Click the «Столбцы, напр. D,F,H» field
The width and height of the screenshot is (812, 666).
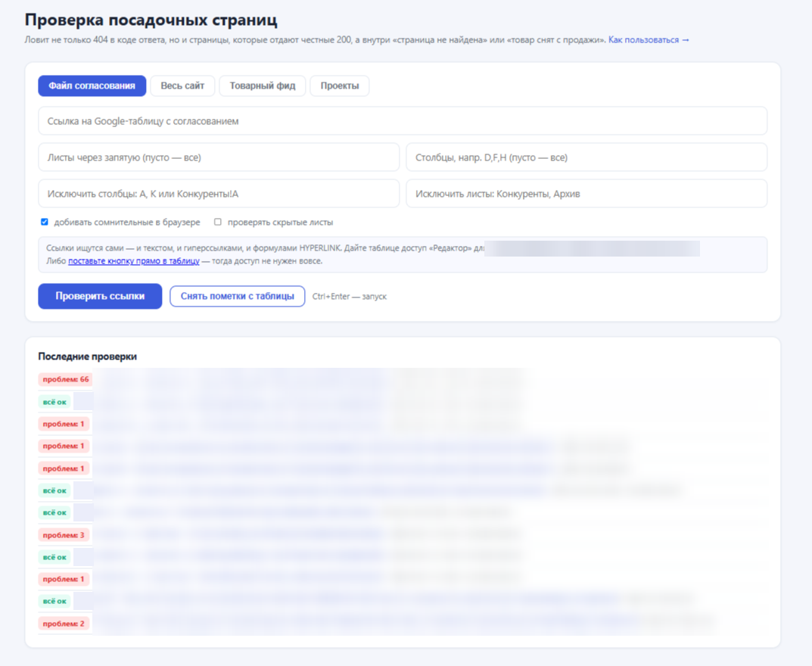coord(586,157)
